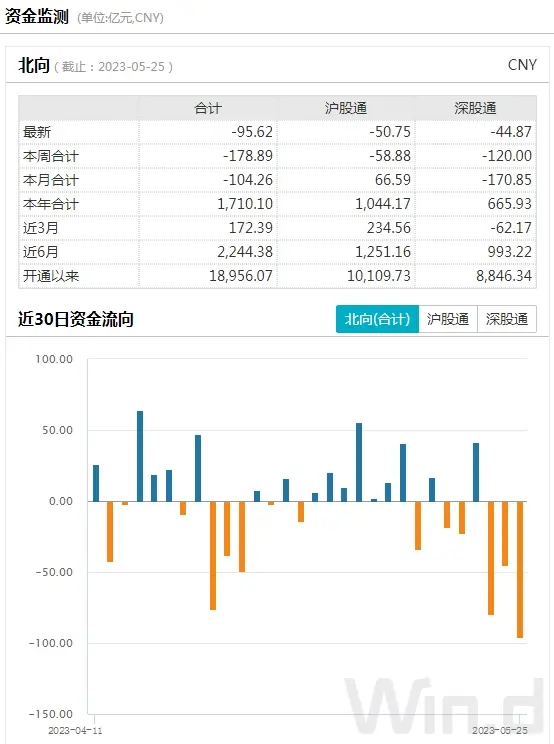Select the 开通以来 row label
Viewport: 554px width, 744px height.
[x=51, y=276]
